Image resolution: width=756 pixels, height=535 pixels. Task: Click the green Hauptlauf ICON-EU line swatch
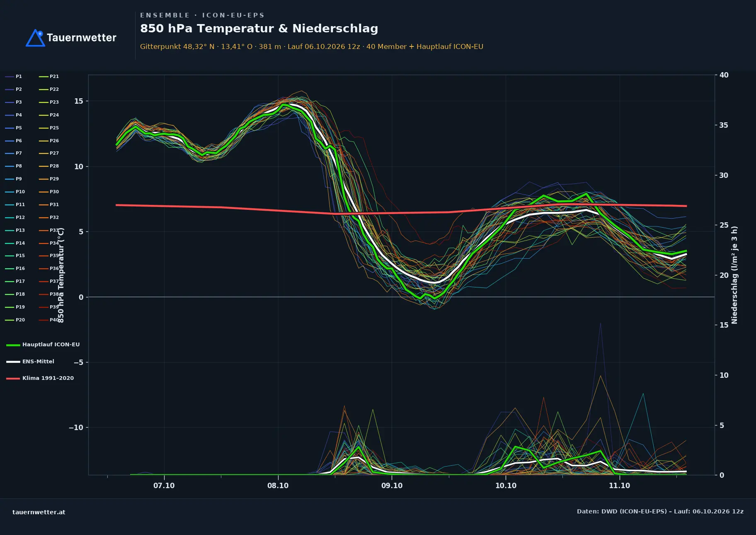(x=13, y=345)
